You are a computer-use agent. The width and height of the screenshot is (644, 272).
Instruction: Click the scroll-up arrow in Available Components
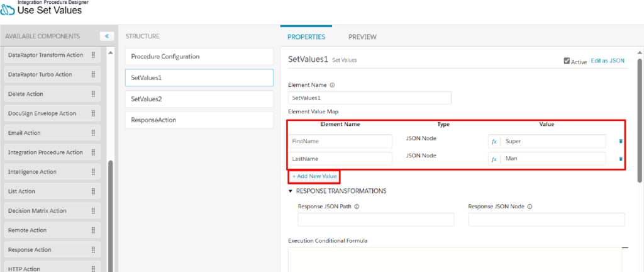[110, 53]
